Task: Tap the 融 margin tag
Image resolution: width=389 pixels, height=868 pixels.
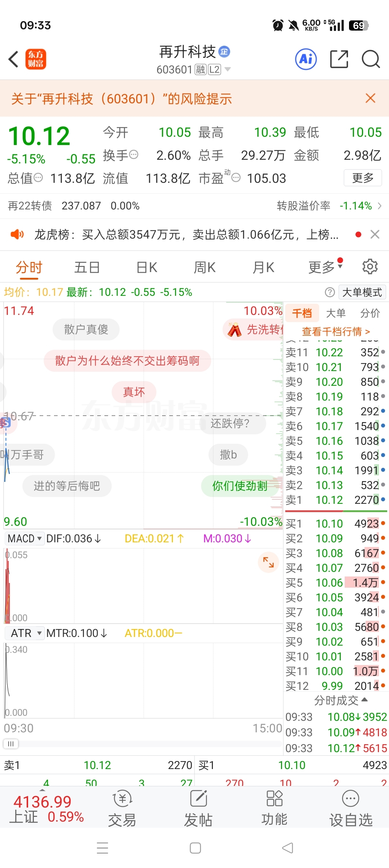Action: [200, 69]
